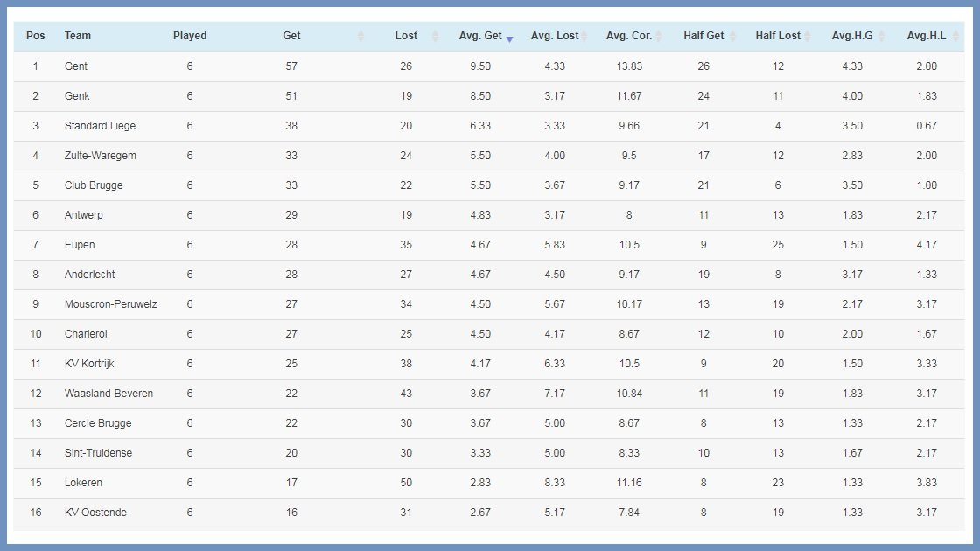Image resolution: width=980 pixels, height=551 pixels.
Task: Click the Half Lost header label
Action: point(778,36)
